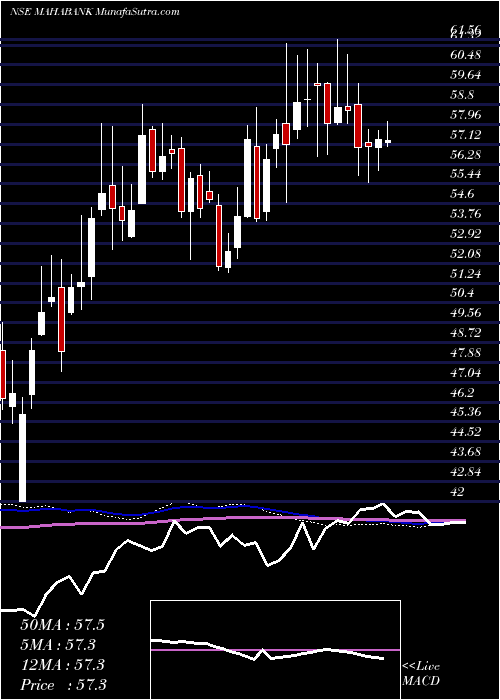Select the 54.6 price axis label
Image resolution: width=500 pixels, height=700 pixels.
463,194
